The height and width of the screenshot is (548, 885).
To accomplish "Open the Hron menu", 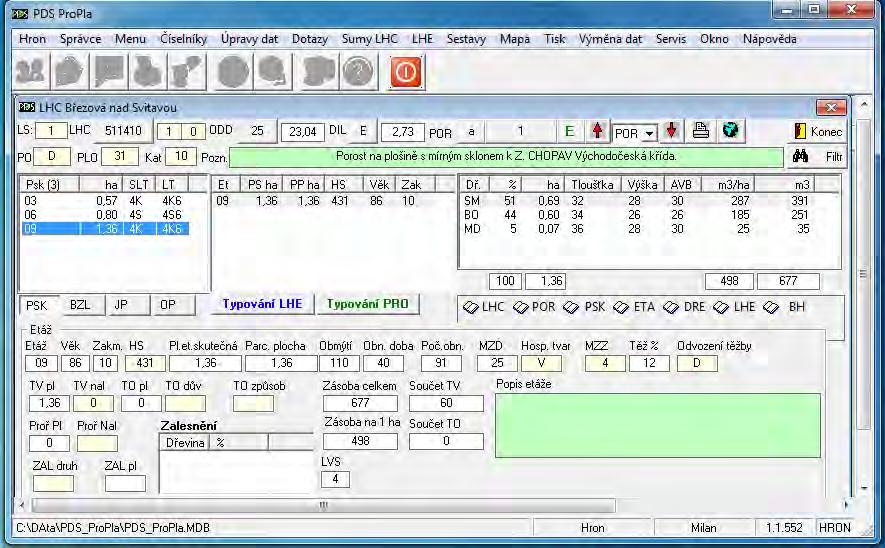I will click(32, 39).
